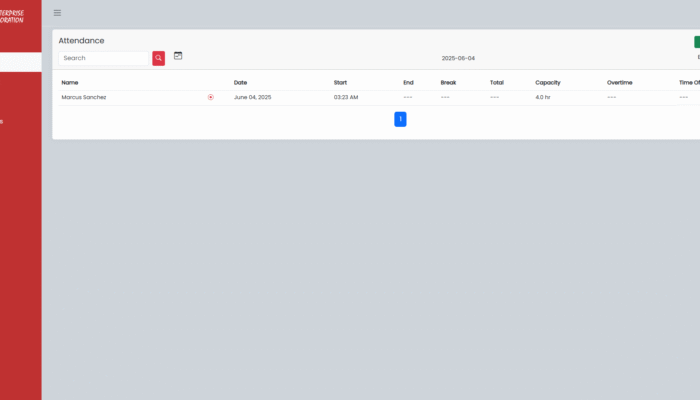Click the Name column header

tap(70, 83)
